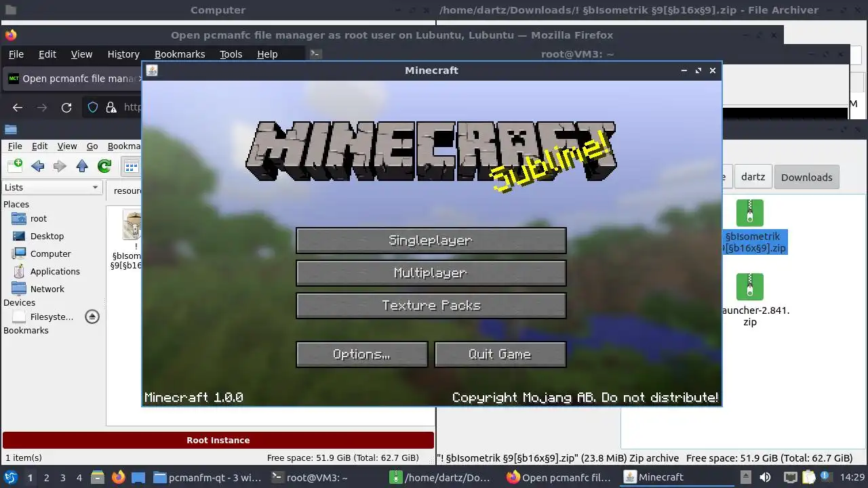Click Quit Game in Minecraft

click(500, 354)
